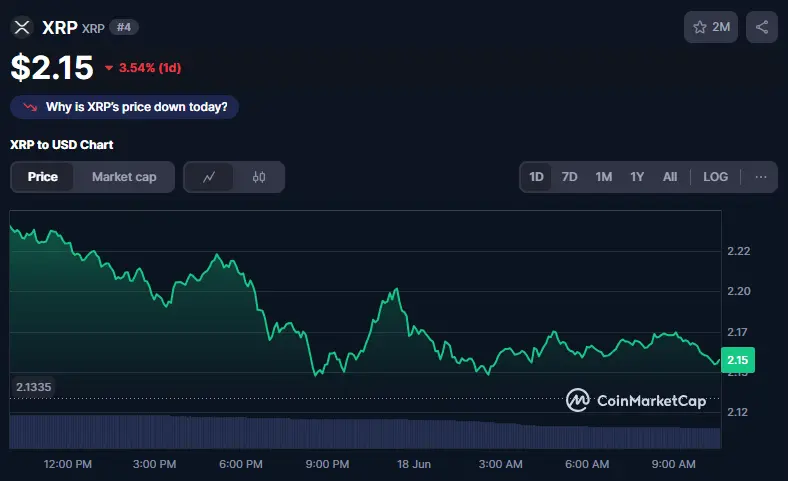Click the 12:00 PM time axis label

[x=68, y=464]
